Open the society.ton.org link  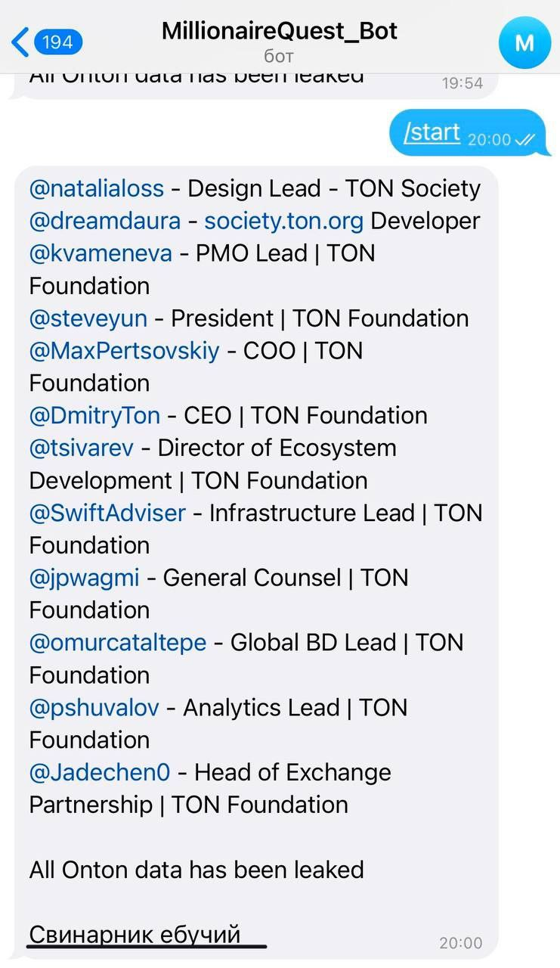click(283, 221)
